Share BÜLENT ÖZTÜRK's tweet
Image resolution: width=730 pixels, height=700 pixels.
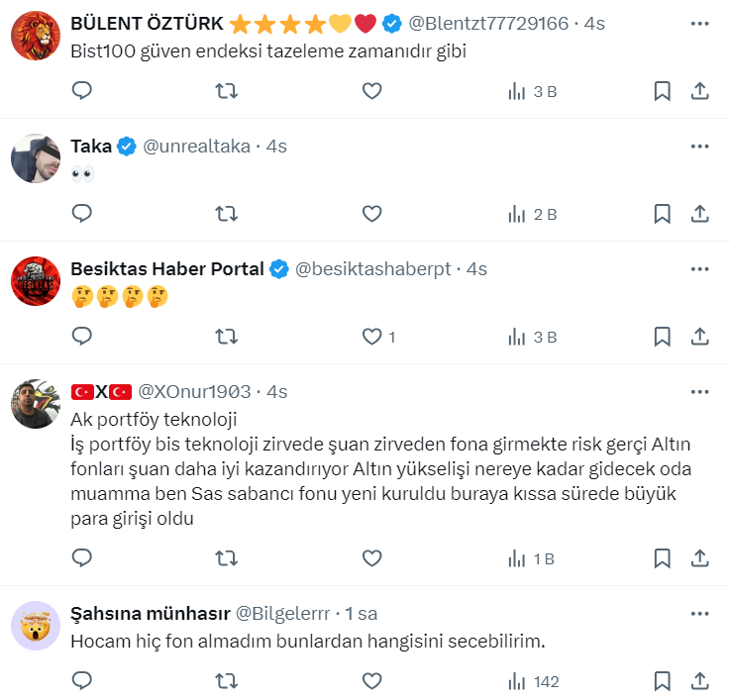coord(698,91)
